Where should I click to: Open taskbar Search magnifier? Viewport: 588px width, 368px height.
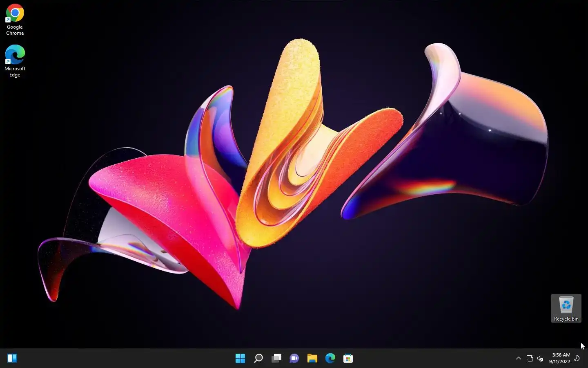[258, 358]
